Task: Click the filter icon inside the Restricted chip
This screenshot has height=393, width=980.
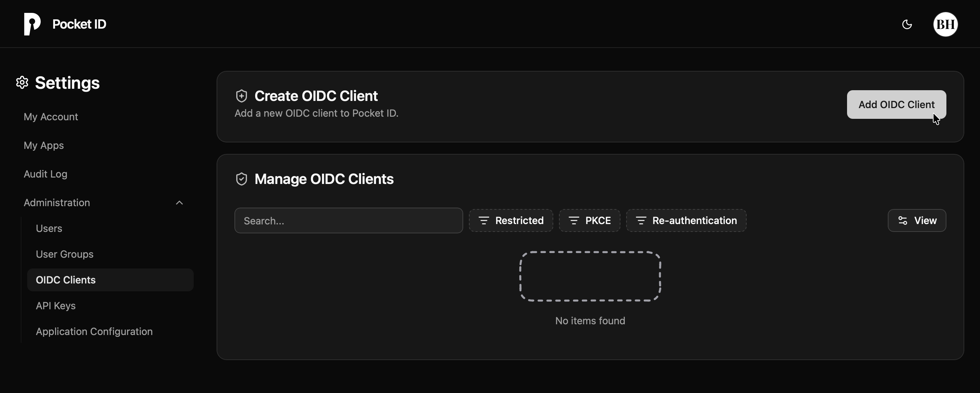Action: click(x=484, y=220)
